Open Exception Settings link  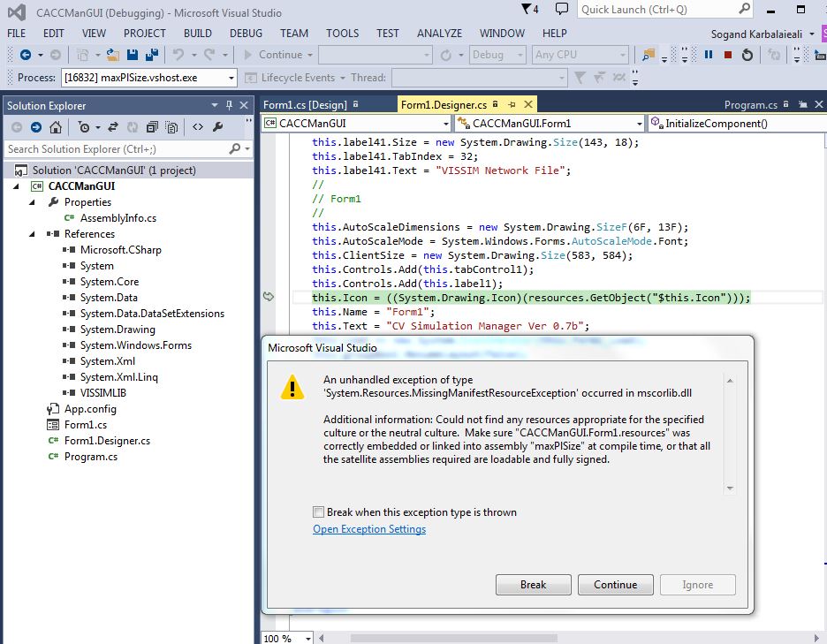coord(369,528)
